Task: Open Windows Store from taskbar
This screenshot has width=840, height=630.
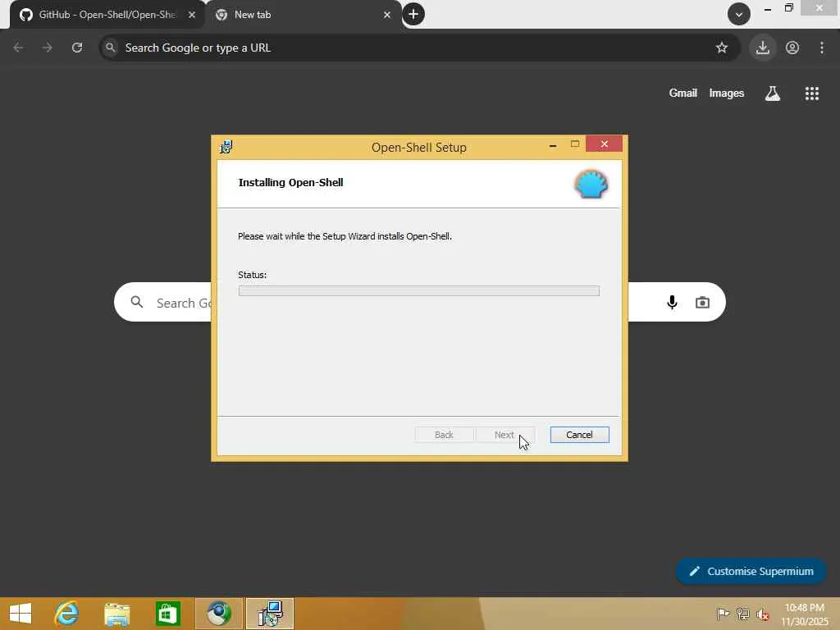Action: click(167, 614)
